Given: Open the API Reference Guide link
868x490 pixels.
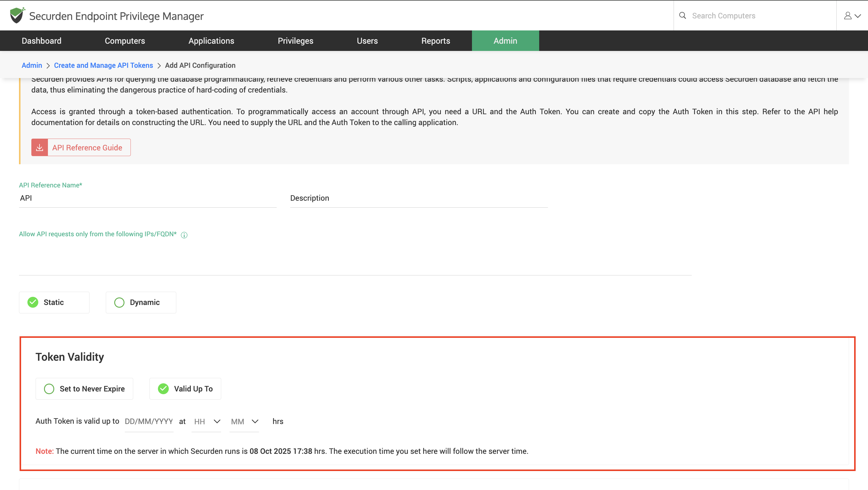Looking at the screenshot, I should (x=87, y=148).
